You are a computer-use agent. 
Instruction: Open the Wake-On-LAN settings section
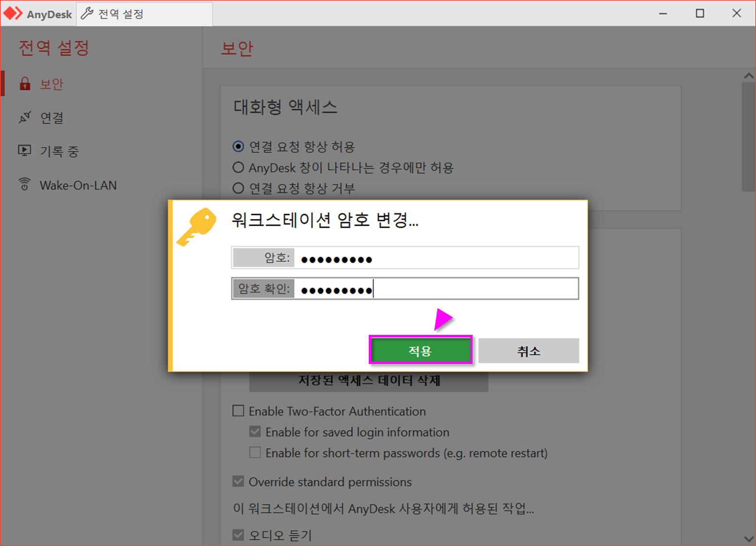click(x=101, y=185)
